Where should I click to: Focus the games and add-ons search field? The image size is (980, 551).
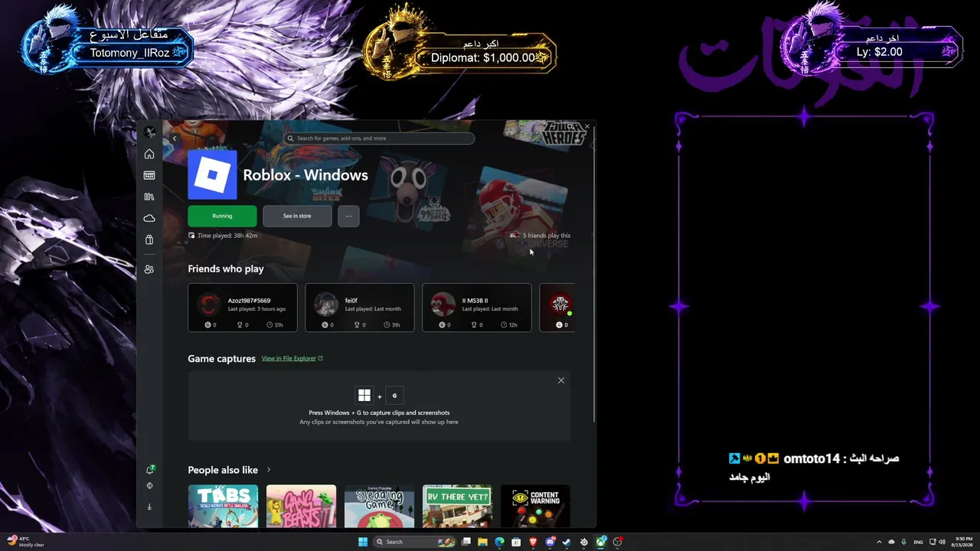click(x=380, y=139)
